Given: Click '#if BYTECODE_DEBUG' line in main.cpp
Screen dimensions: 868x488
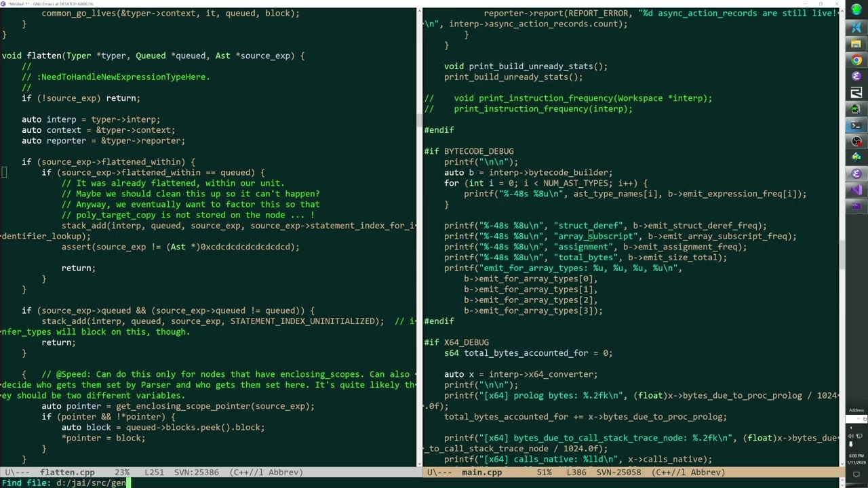Looking at the screenshot, I should pyautogui.click(x=469, y=151).
